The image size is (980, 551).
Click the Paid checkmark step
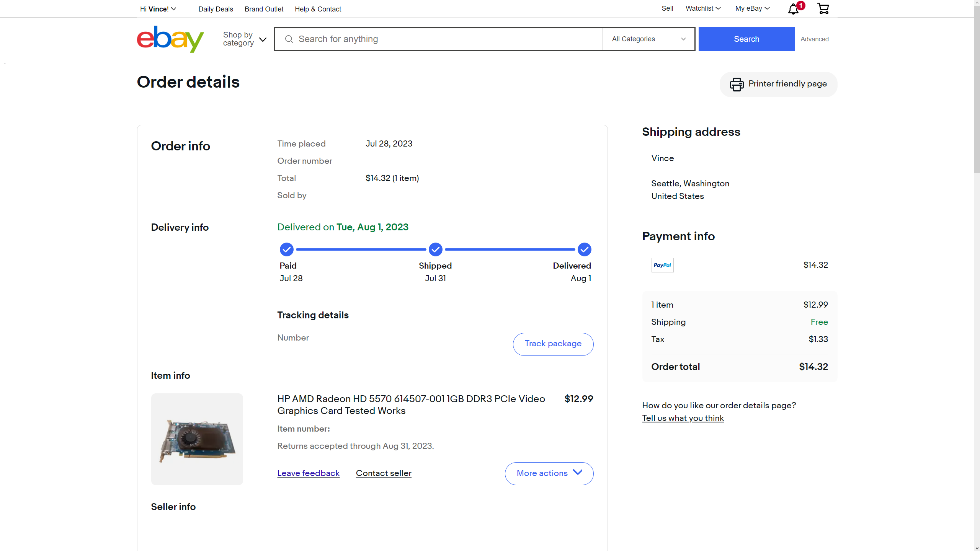[286, 249]
